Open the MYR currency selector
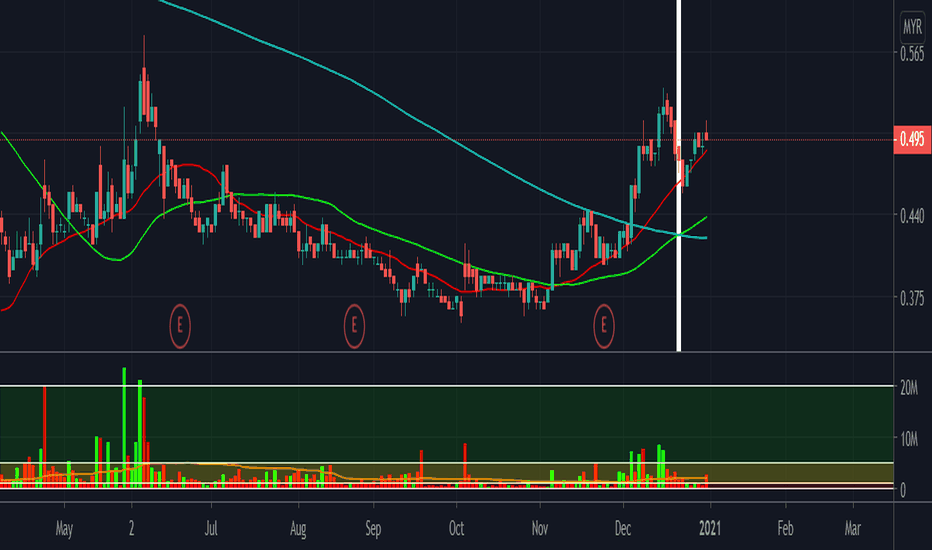 point(912,27)
